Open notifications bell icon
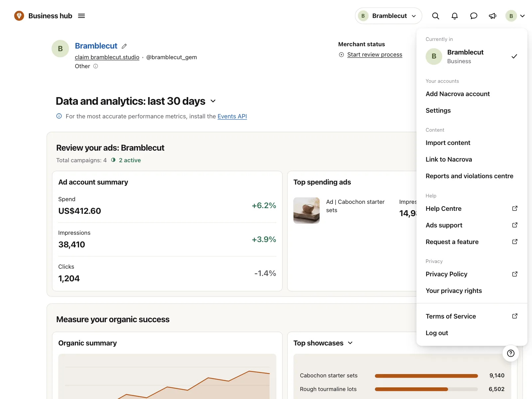 [455, 16]
